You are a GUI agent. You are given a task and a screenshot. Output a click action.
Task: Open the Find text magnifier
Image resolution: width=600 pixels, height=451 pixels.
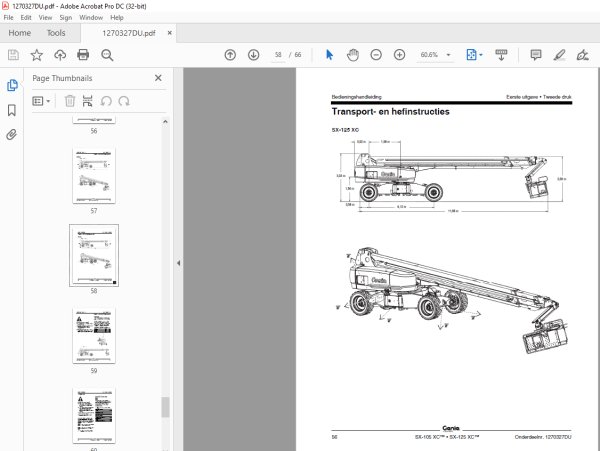click(107, 55)
